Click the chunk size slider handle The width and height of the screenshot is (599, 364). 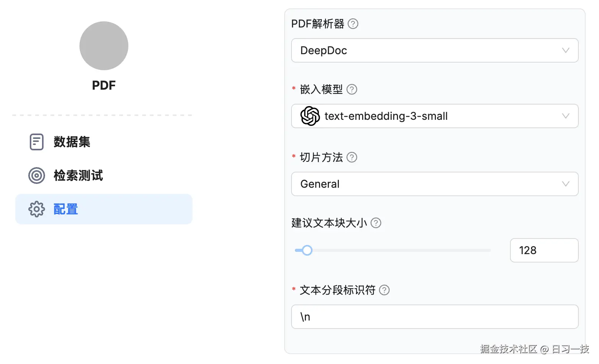point(307,250)
